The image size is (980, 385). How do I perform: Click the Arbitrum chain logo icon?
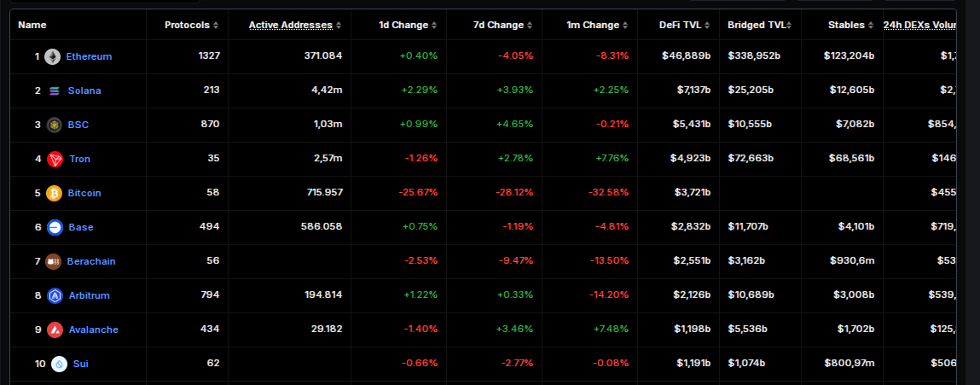point(55,295)
